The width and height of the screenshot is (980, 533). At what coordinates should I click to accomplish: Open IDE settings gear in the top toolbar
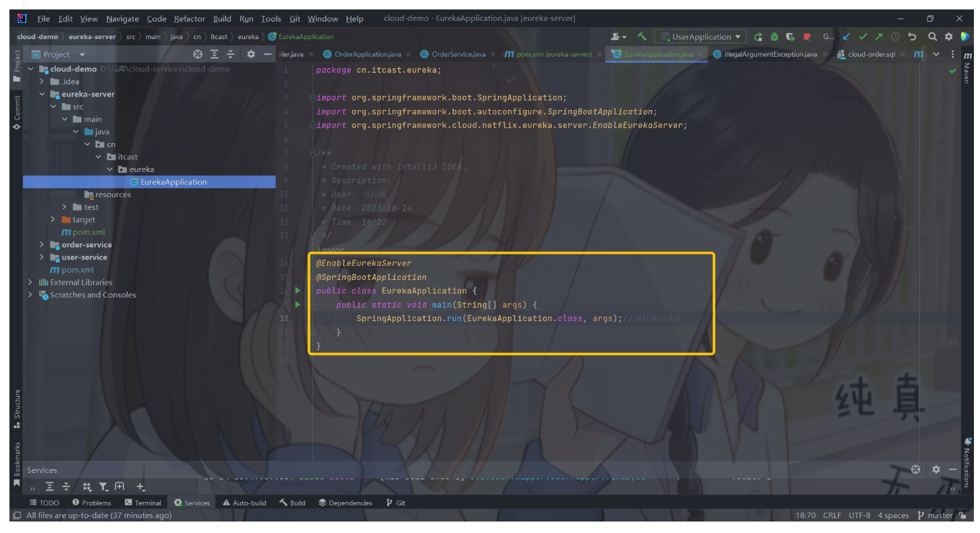click(x=948, y=36)
